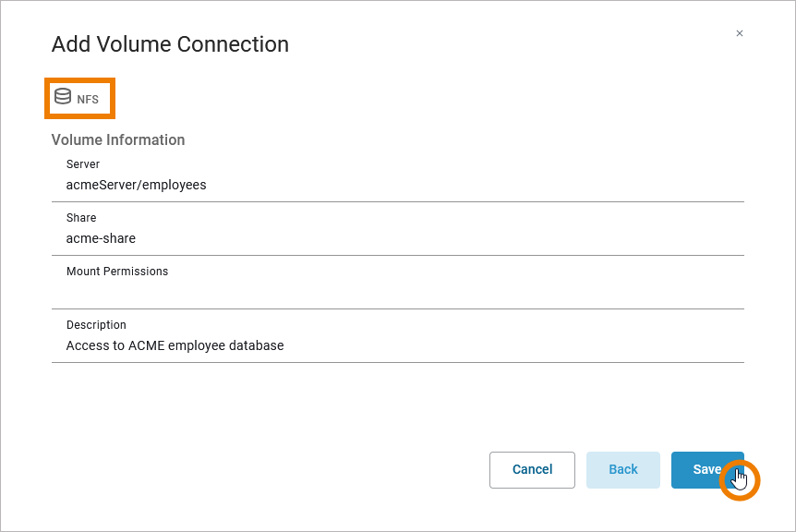The width and height of the screenshot is (796, 532).
Task: Go back with the Back button
Action: coord(622,469)
